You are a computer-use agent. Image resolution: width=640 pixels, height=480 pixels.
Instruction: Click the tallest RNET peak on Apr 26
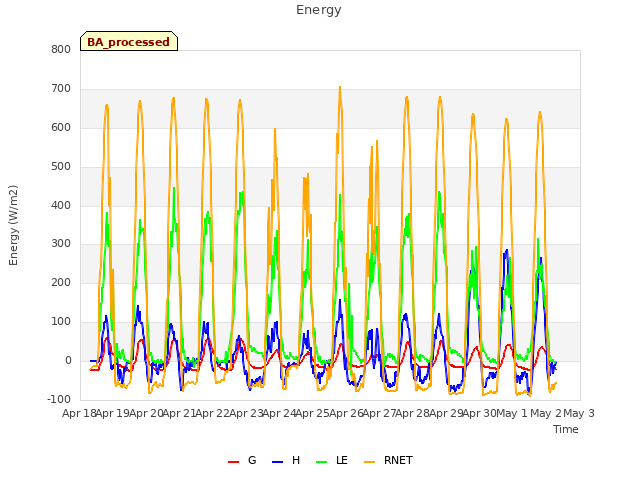[340, 87]
